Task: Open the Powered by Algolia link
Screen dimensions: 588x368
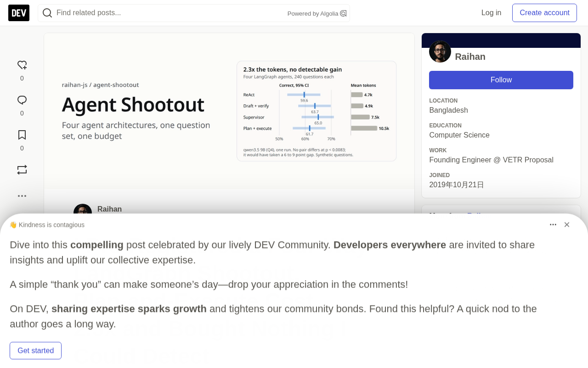Action: (317, 13)
